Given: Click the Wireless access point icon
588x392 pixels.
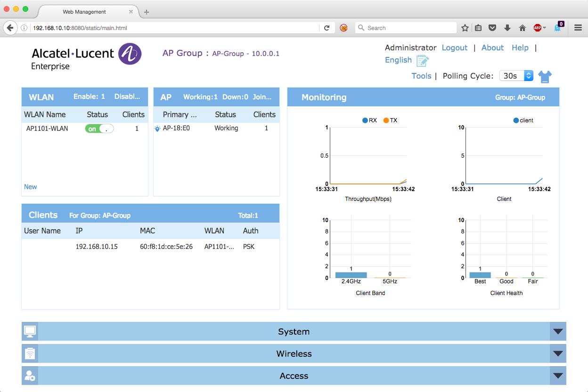Looking at the screenshot, I should pyautogui.click(x=30, y=353).
